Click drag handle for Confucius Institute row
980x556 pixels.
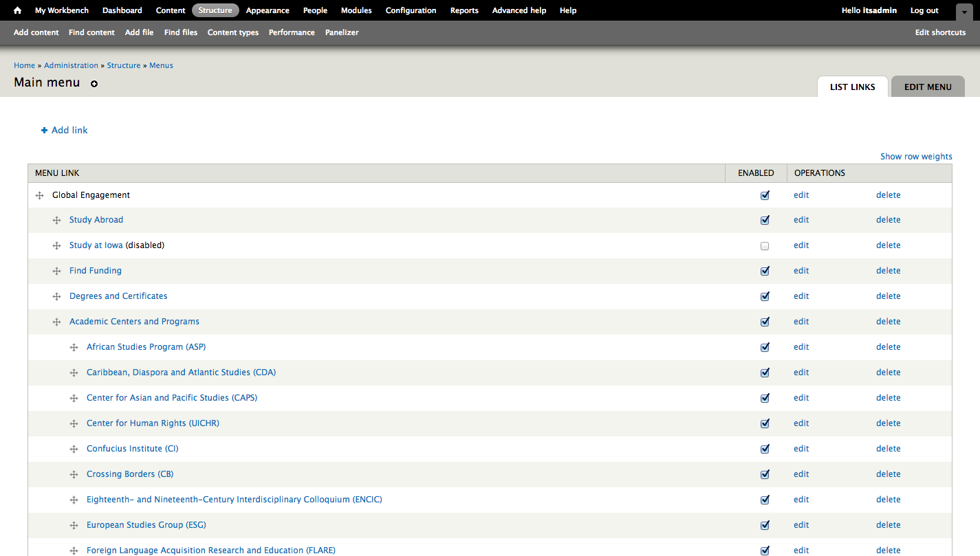[74, 449]
